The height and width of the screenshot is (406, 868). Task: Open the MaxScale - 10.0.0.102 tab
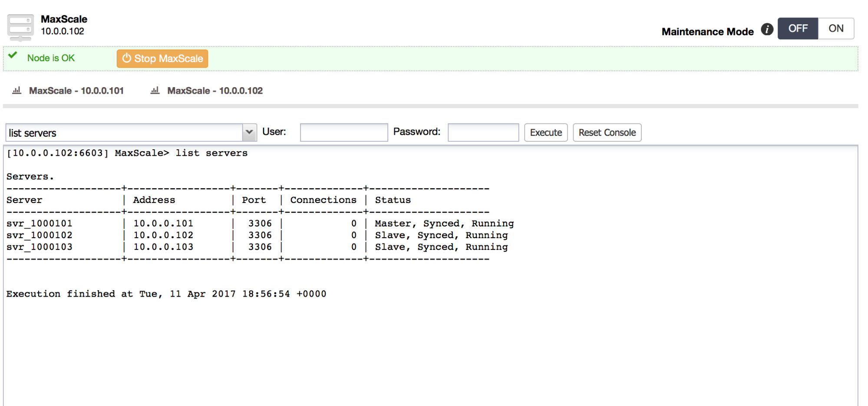pos(215,91)
